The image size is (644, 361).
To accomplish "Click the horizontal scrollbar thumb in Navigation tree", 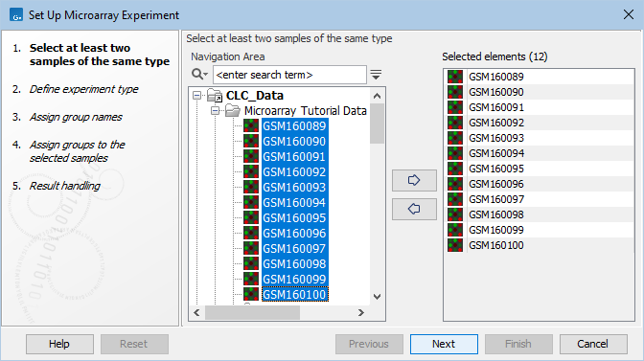I will pos(252,312).
